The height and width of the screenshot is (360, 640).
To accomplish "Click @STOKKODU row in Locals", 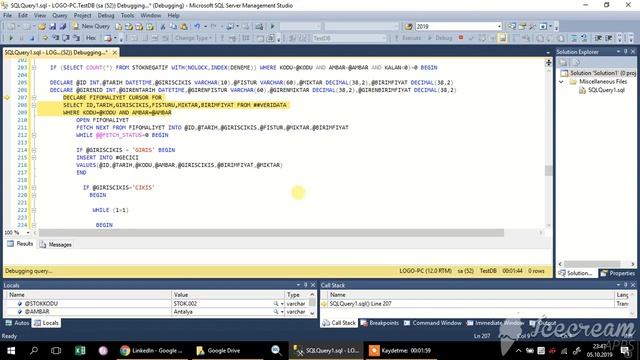I will pyautogui.click(x=160, y=304).
